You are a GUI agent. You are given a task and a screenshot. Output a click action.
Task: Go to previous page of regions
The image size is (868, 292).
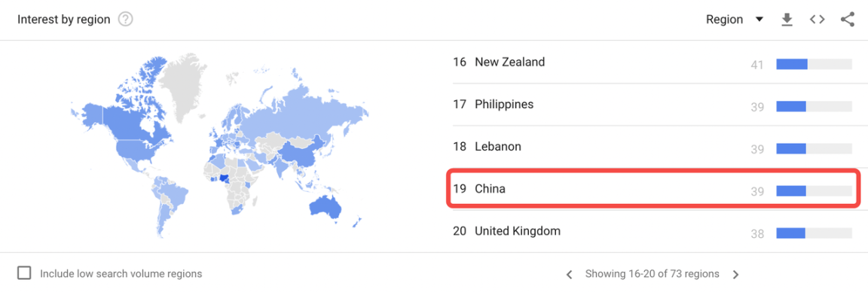pyautogui.click(x=569, y=274)
